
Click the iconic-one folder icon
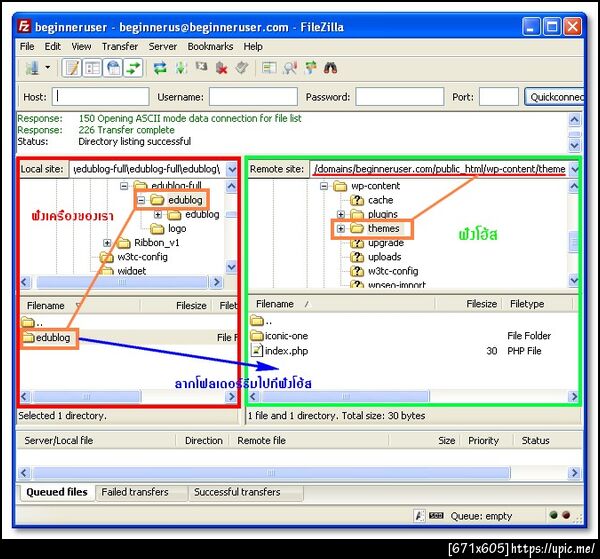click(x=257, y=336)
